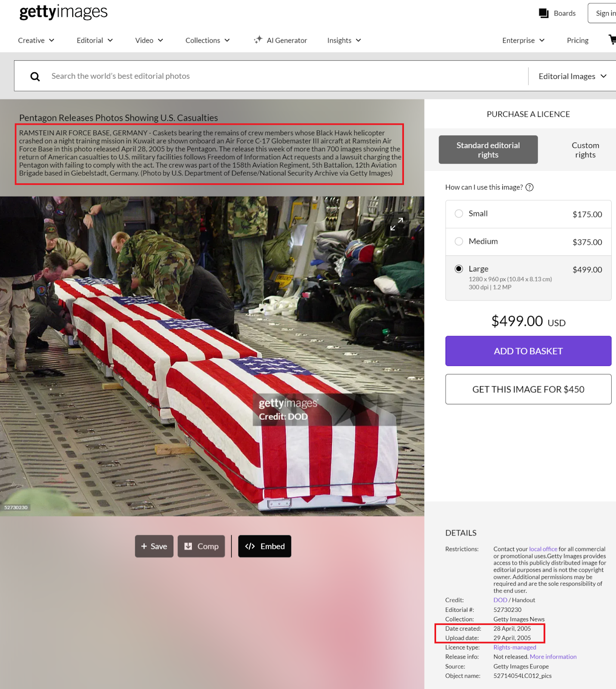616x689 pixels.
Task: Open the Editorial Images search filter dropdown
Action: click(573, 76)
